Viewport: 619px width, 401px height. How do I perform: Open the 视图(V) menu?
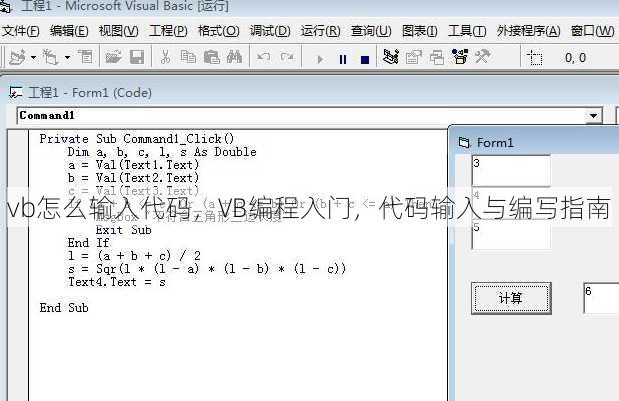118,31
